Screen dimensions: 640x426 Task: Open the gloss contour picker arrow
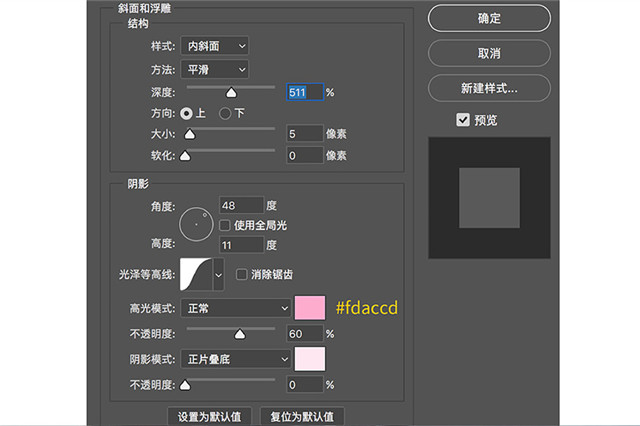click(219, 274)
